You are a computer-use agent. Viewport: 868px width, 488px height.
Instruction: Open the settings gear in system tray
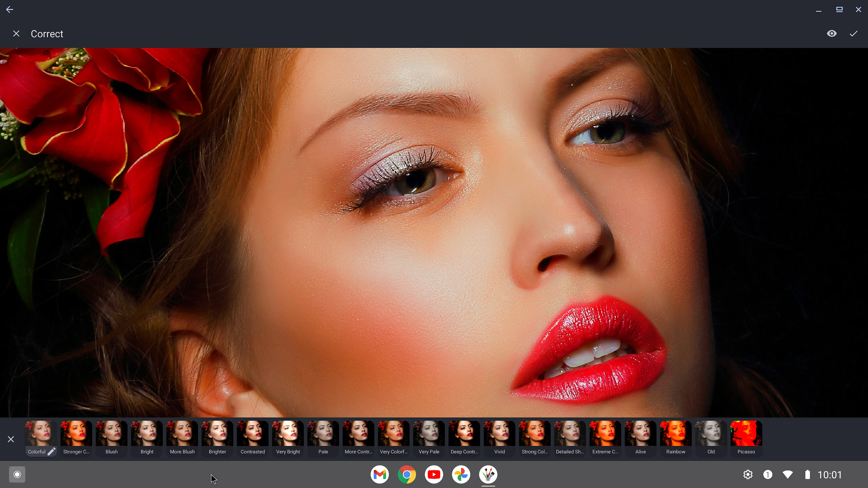coord(748,474)
